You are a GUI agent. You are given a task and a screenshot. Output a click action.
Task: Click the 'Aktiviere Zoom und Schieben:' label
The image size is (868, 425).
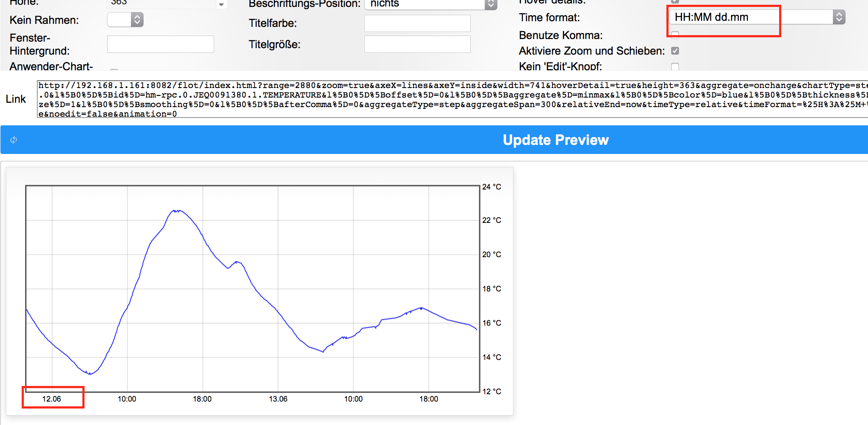592,51
